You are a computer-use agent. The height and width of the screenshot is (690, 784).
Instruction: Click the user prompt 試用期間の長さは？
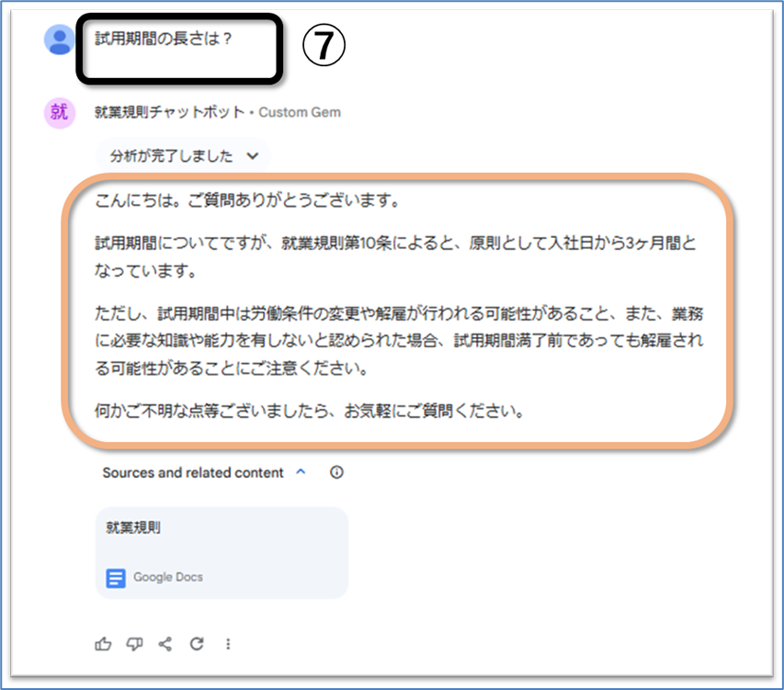pyautogui.click(x=164, y=39)
